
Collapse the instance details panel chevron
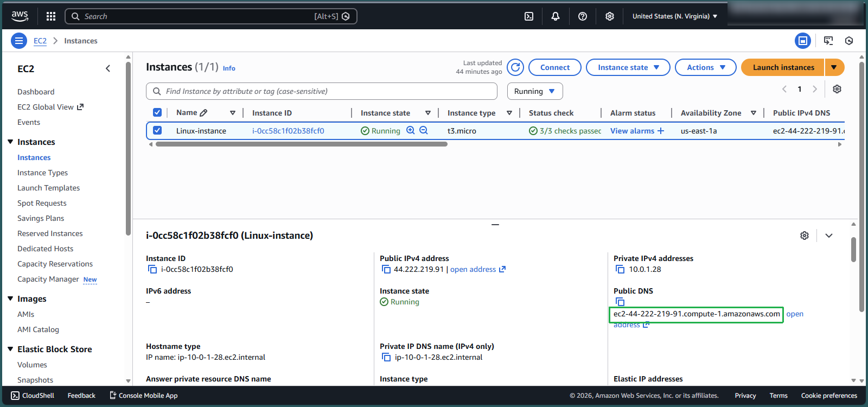(x=829, y=236)
